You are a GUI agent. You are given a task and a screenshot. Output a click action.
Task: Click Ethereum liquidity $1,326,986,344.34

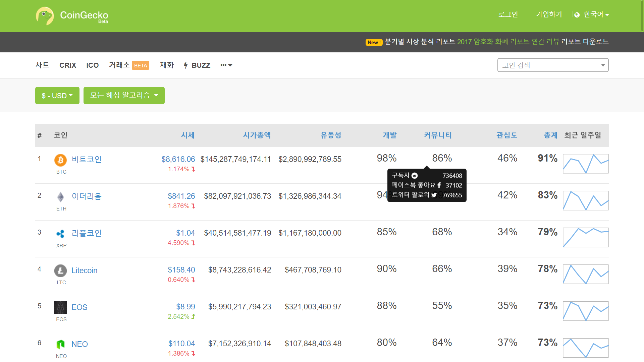(x=310, y=196)
